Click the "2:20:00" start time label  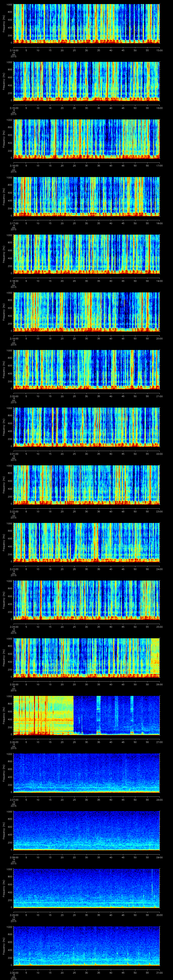pos(14,396)
